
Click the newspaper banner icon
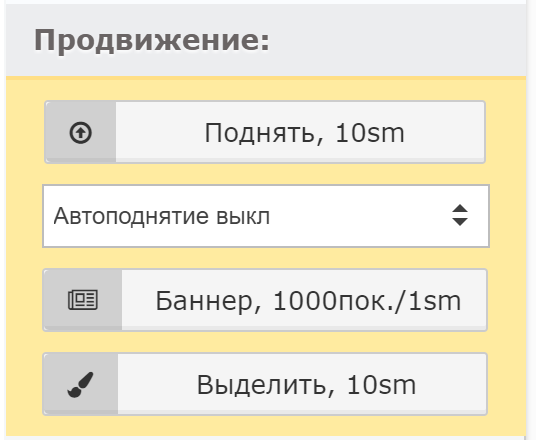(x=83, y=300)
